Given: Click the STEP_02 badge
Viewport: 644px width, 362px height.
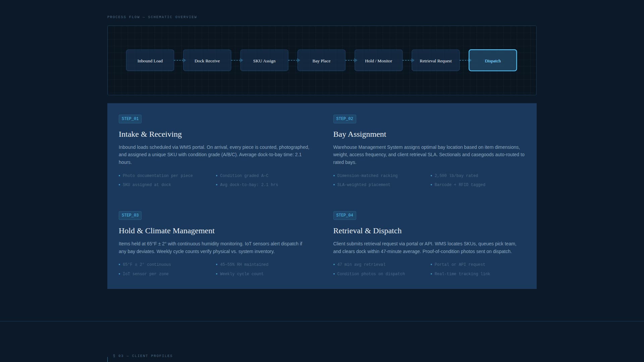Looking at the screenshot, I should [344, 119].
